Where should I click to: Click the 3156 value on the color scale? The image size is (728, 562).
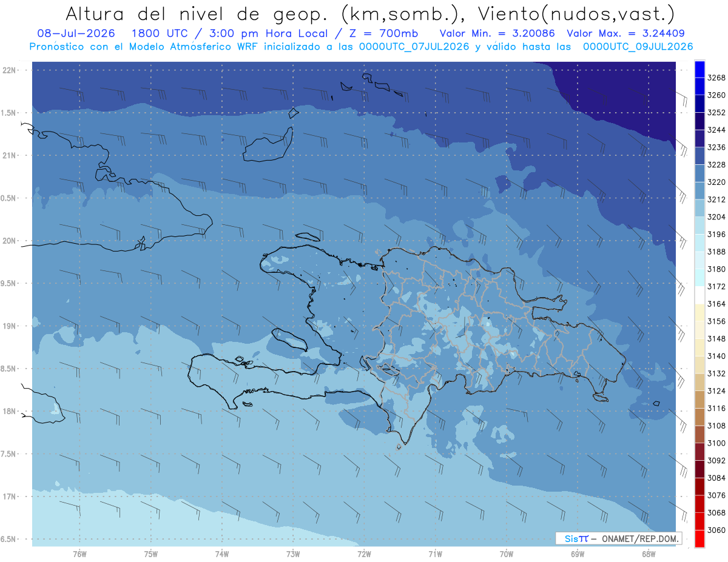[716, 321]
